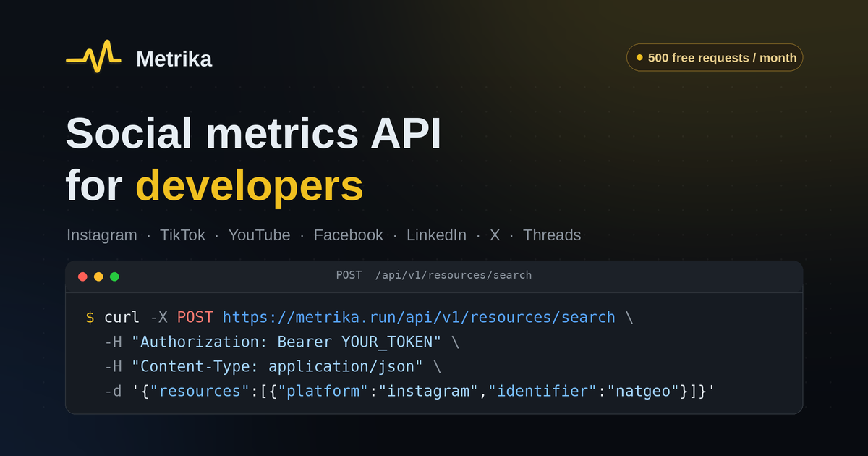Click the red POST method in the curl command
Viewport: 868px width, 456px height.
point(195,317)
